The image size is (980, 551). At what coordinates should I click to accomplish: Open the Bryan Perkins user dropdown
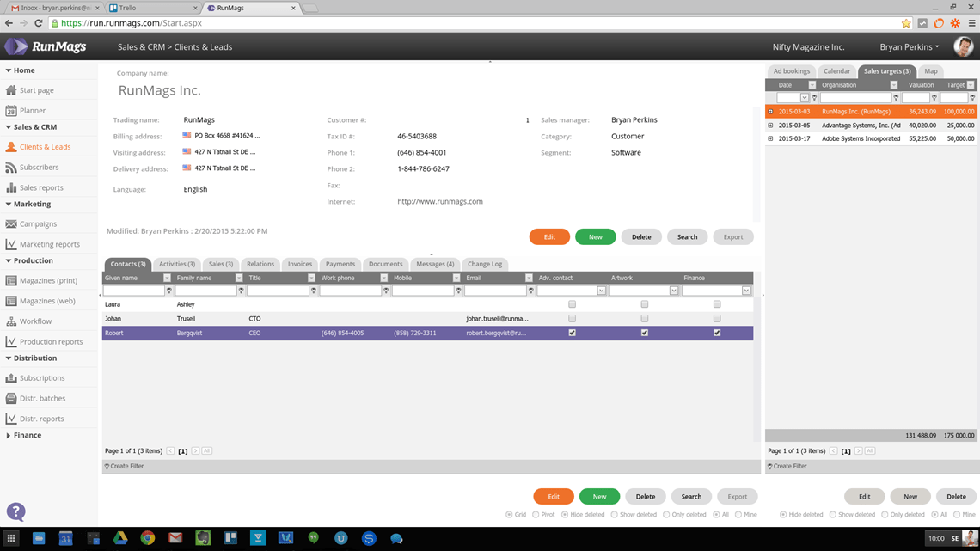click(x=910, y=47)
